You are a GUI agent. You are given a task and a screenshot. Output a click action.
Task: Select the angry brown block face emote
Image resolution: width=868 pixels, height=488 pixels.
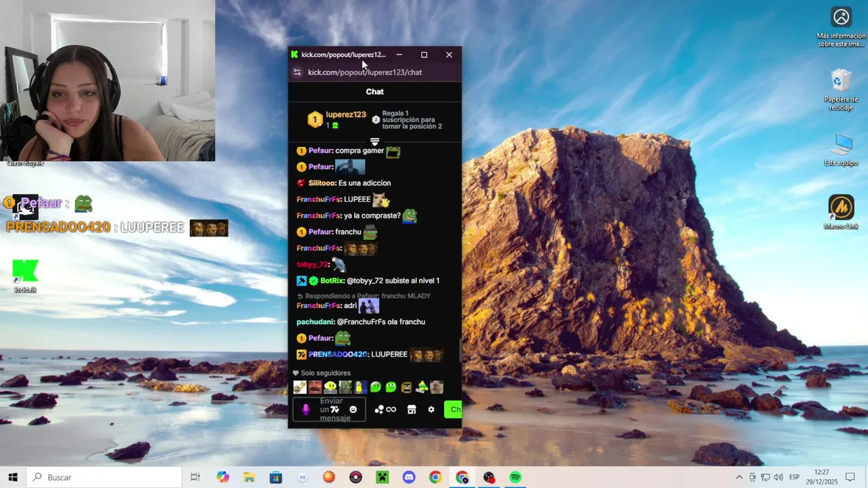(x=406, y=387)
